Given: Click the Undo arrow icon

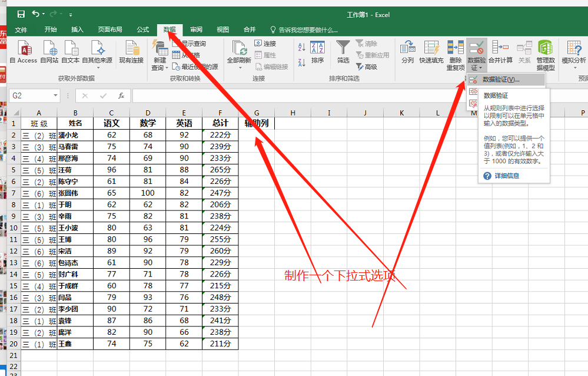Looking at the screenshot, I should pyautogui.click(x=36, y=14).
